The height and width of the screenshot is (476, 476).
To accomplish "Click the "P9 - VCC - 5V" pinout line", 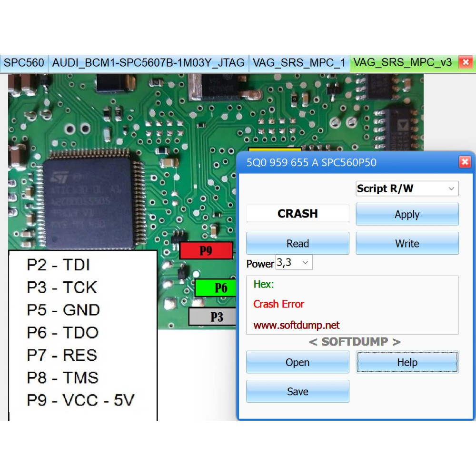I will (x=80, y=400).
